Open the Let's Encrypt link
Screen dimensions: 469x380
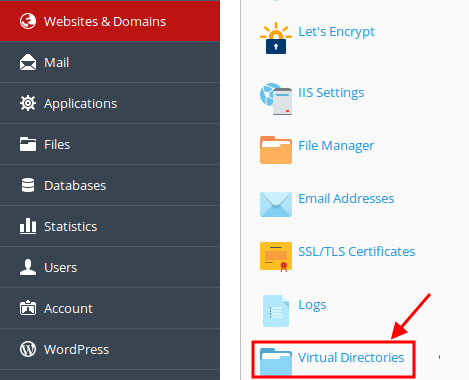pos(336,32)
